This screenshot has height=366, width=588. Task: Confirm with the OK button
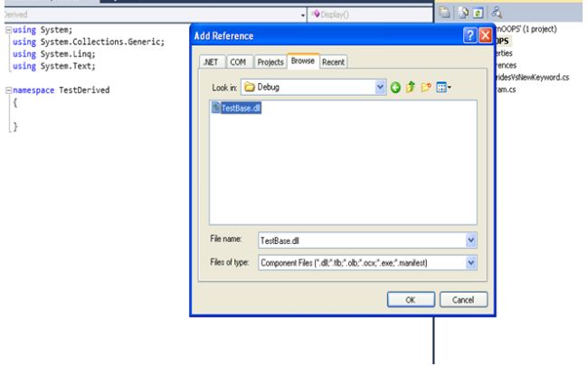[411, 300]
